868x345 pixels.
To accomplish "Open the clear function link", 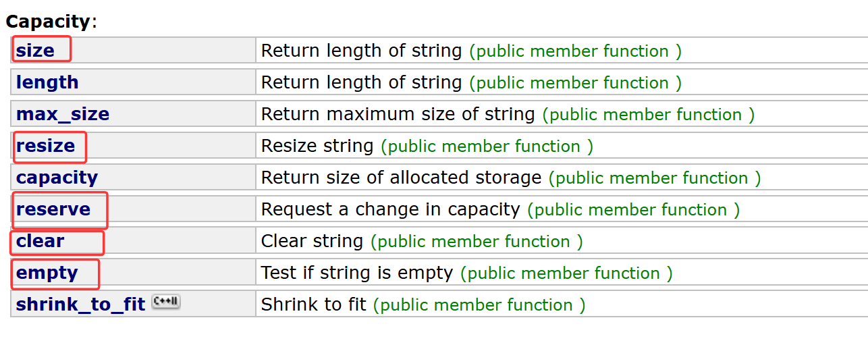I will point(40,241).
